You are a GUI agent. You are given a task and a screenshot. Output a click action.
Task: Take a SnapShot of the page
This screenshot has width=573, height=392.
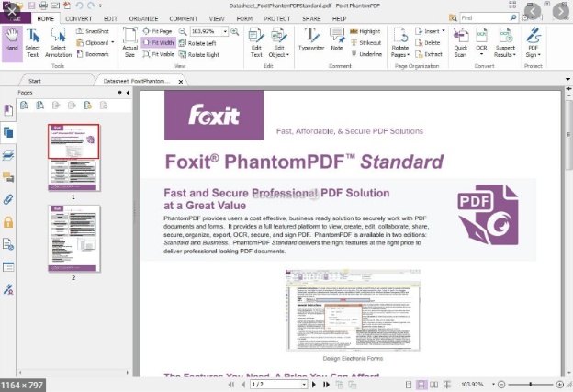[x=93, y=31]
